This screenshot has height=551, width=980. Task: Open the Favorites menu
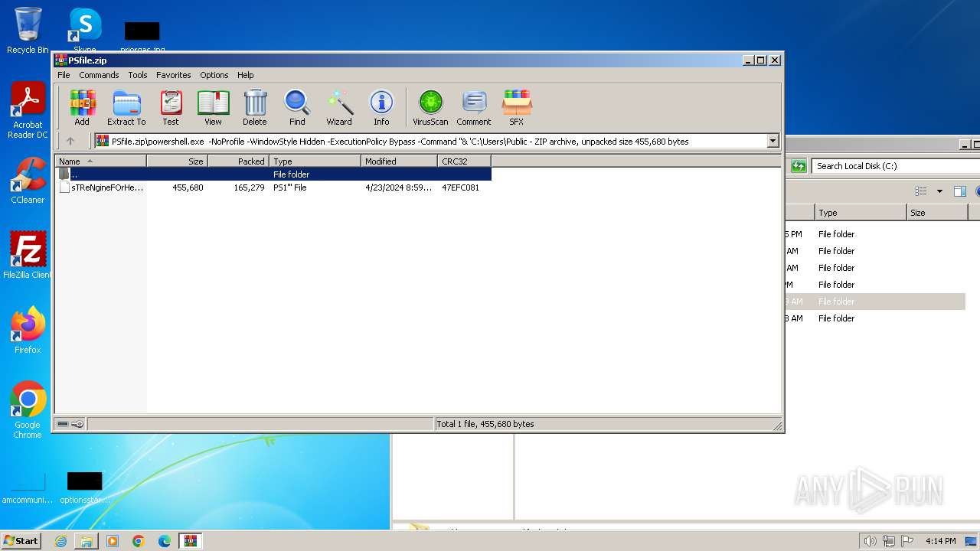pyautogui.click(x=174, y=75)
